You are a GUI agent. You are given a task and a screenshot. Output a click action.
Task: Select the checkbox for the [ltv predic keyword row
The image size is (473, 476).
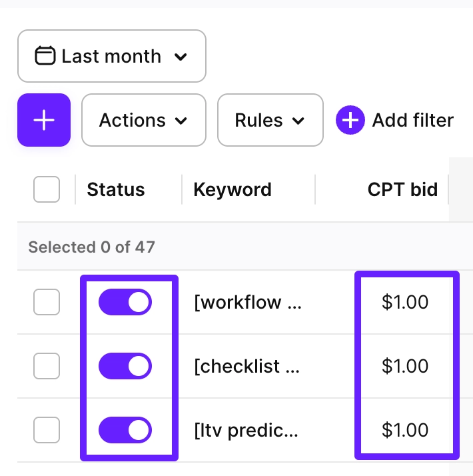point(47,430)
